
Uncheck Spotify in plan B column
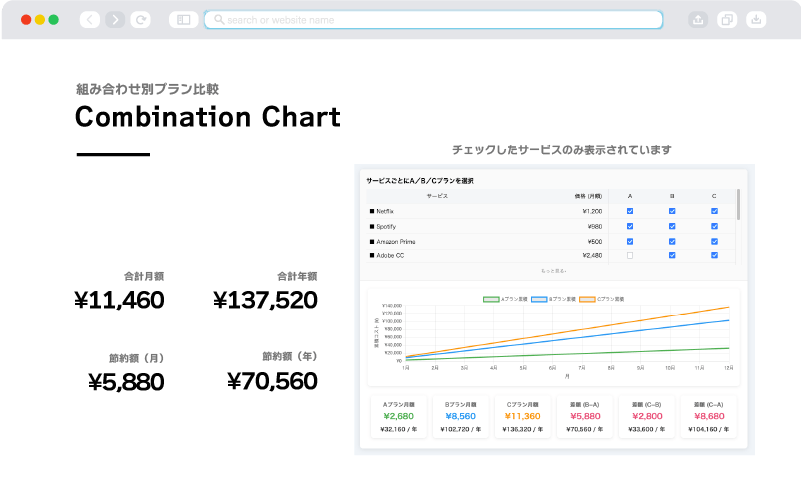(x=672, y=226)
